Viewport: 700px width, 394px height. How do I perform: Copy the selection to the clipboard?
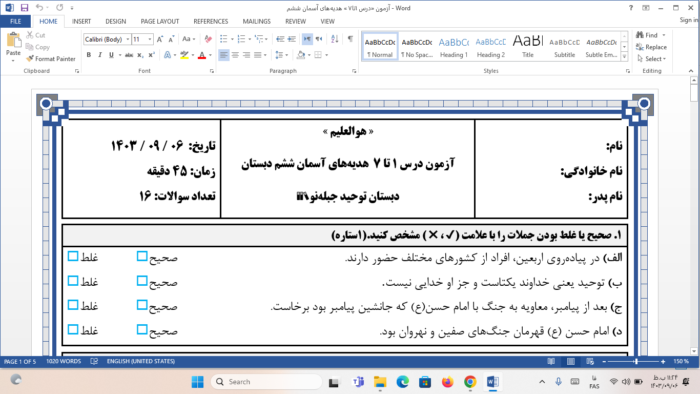[x=38, y=47]
